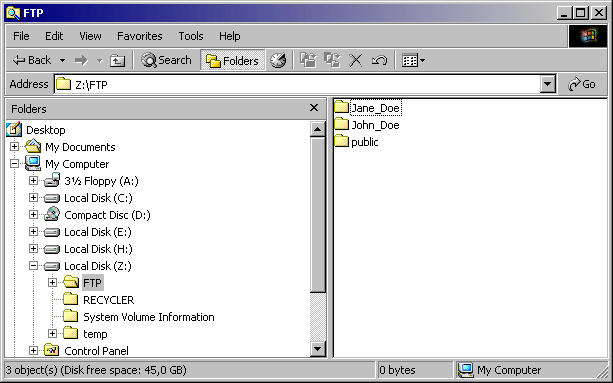Expand Local Disk (C:) node
613x383 pixels.
coord(33,198)
